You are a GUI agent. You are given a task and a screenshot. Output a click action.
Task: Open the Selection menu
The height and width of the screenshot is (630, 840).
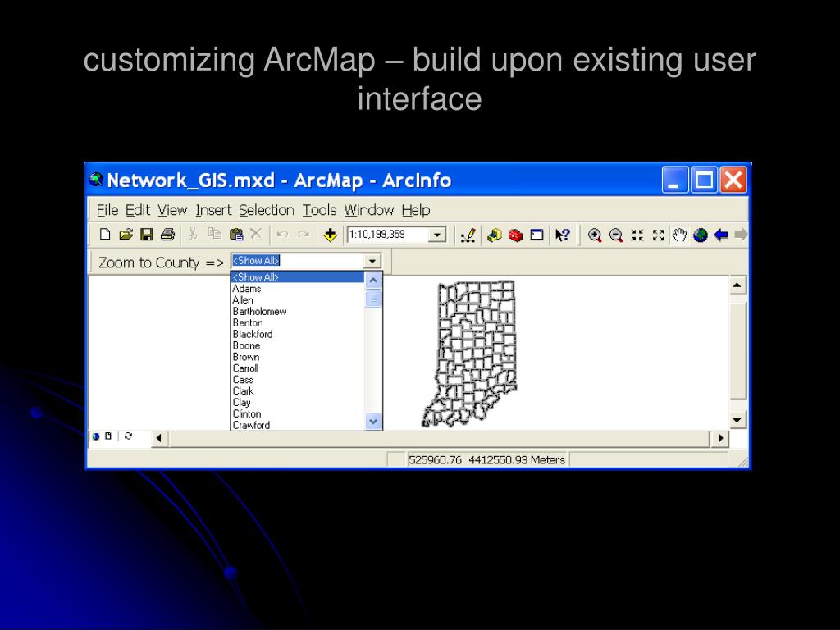(267, 210)
